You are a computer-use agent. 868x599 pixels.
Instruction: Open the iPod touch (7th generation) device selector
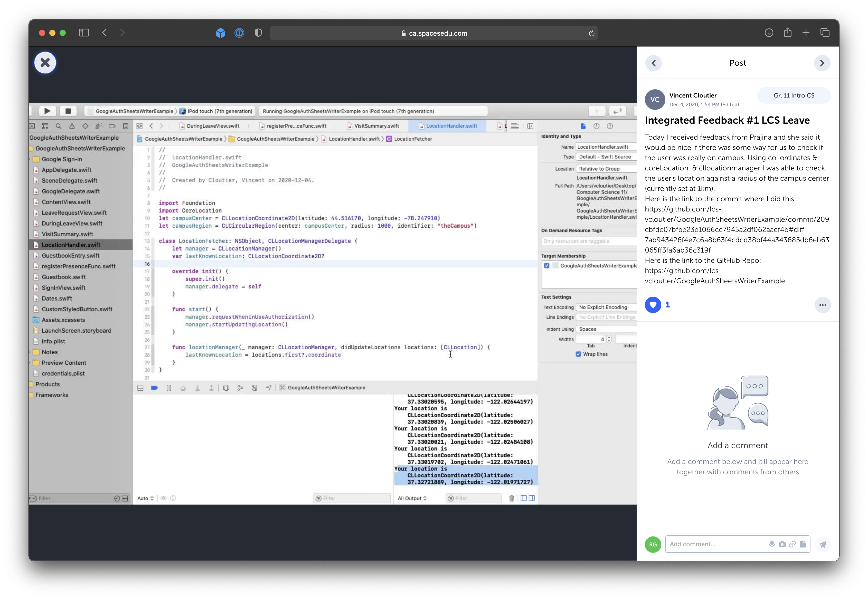coord(216,111)
